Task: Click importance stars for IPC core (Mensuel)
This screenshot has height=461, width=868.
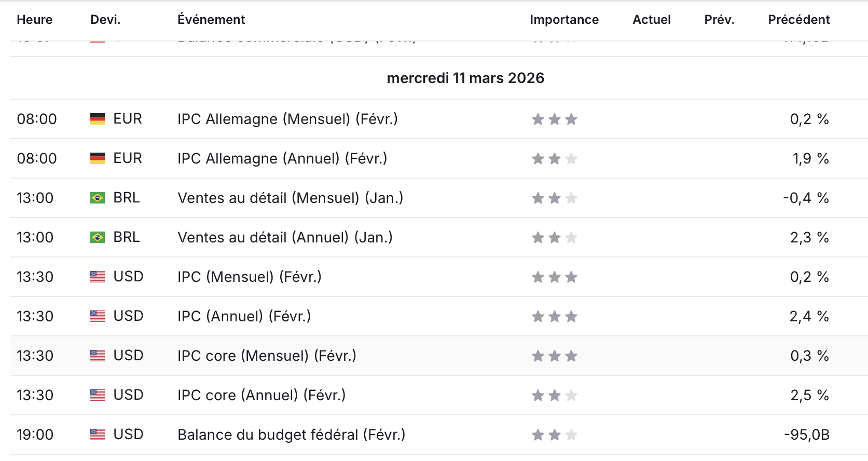Action: coord(555,356)
